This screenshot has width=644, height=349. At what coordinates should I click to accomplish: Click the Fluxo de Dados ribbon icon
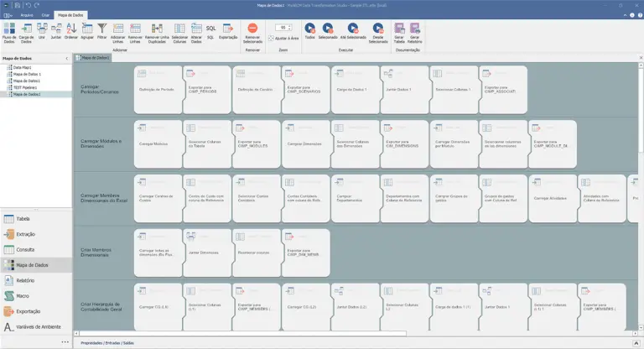(8, 32)
